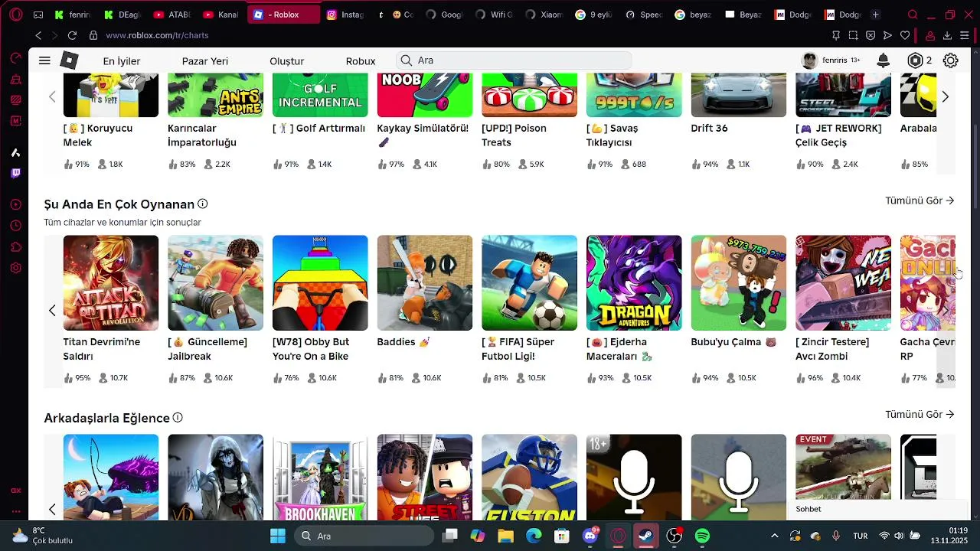Click the browser address bar URL

tap(157, 35)
